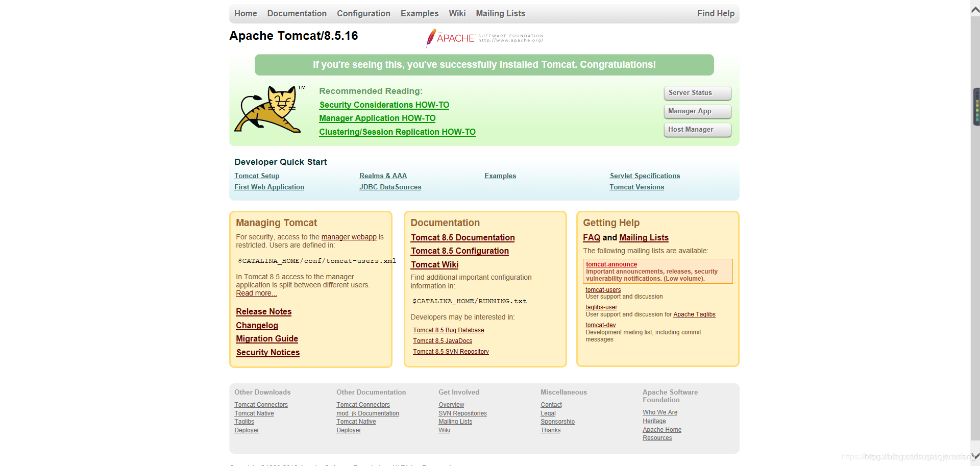This screenshot has height=466, width=980.
Task: Open Deployer under Other Downloads
Action: (x=247, y=430)
